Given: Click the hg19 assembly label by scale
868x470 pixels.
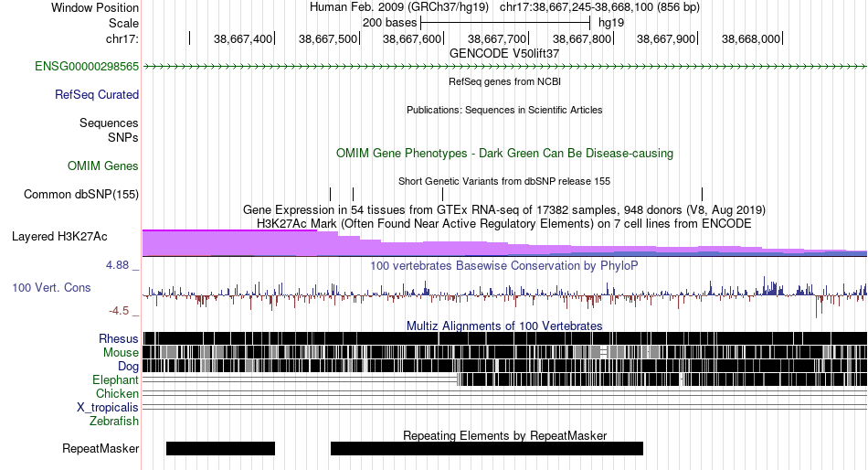Looking at the screenshot, I should point(611,23).
